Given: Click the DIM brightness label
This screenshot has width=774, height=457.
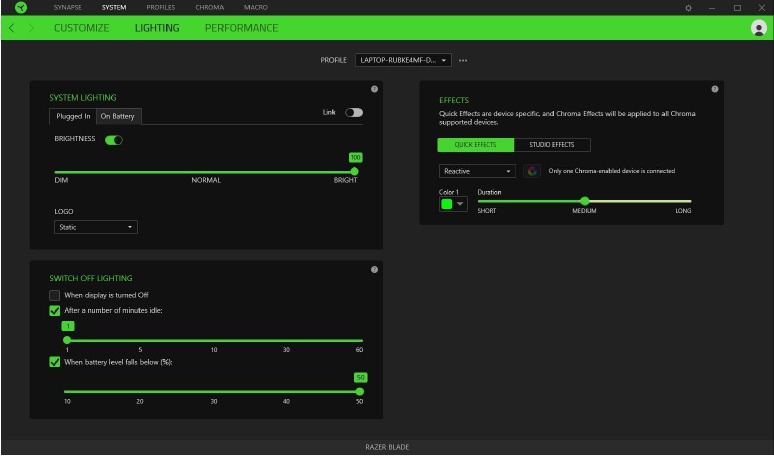Looking at the screenshot, I should [x=61, y=180].
